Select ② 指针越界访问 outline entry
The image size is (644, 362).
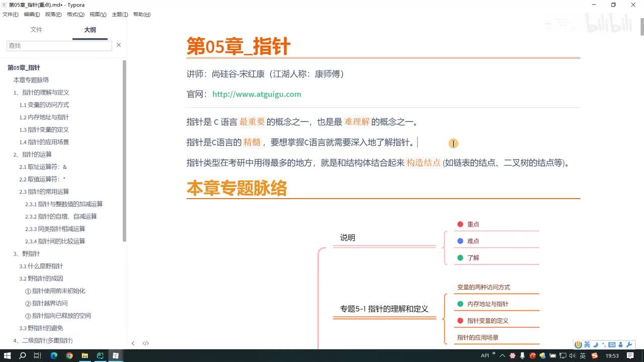(46, 303)
